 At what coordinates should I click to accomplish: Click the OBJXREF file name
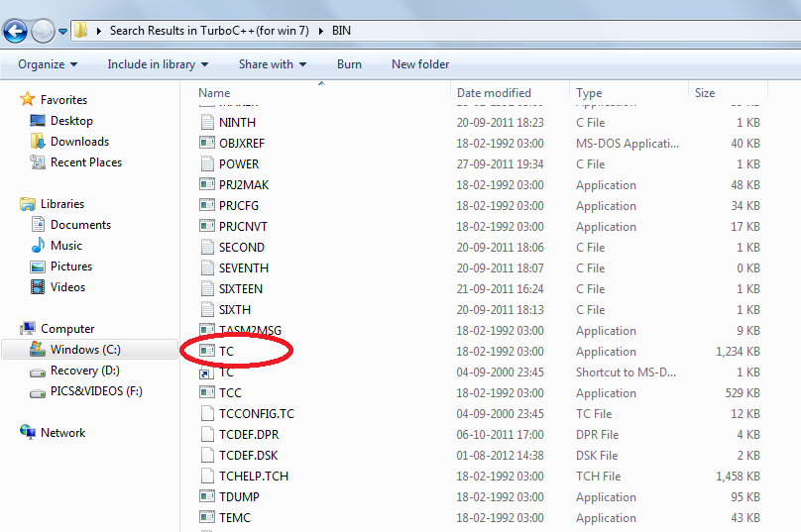[x=242, y=144]
